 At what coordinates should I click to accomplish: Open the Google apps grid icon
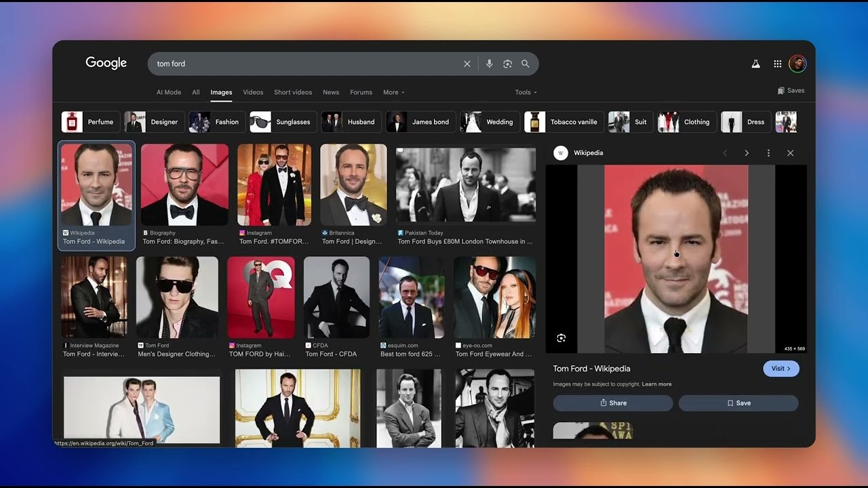tap(777, 64)
